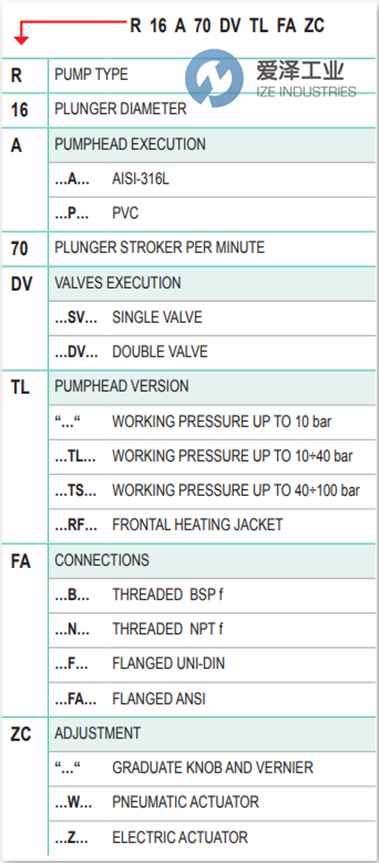Pick the SINGLE VALVE option
Image resolution: width=379 pixels, height=863 pixels.
point(212,318)
